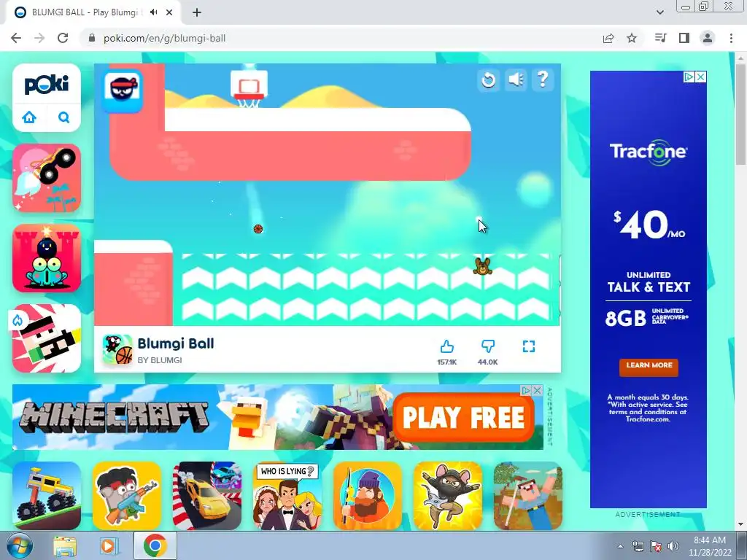Image resolution: width=747 pixels, height=560 pixels.
Task: Open media controls icon in Chrome toolbar
Action: [x=661, y=38]
